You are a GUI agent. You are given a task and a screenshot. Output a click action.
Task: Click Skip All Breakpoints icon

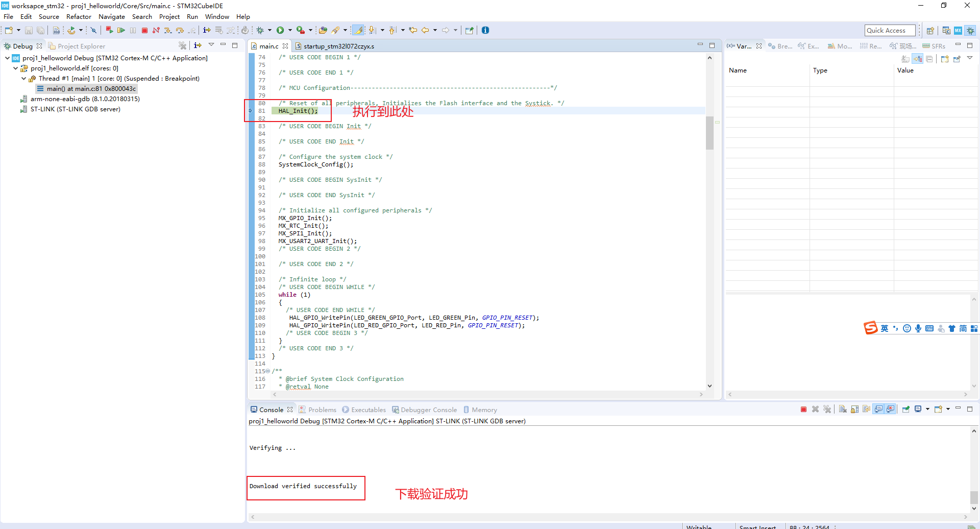click(x=93, y=30)
